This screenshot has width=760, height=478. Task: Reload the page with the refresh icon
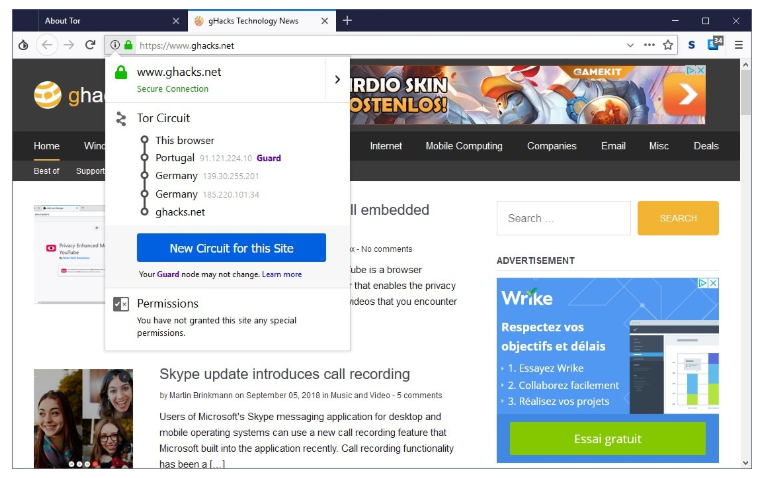(90, 45)
